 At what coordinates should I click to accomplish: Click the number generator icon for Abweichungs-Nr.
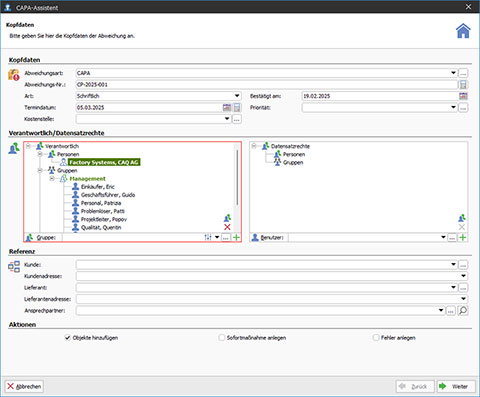click(x=463, y=85)
